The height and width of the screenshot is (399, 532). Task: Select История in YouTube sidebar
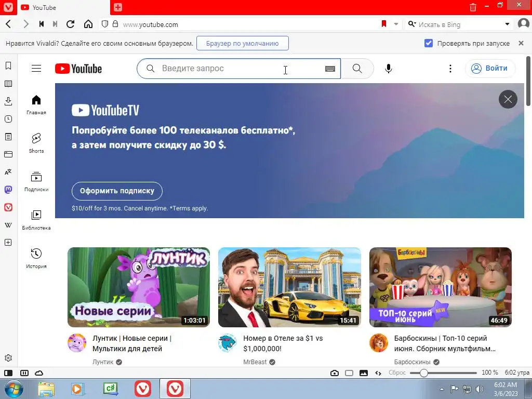(x=36, y=259)
